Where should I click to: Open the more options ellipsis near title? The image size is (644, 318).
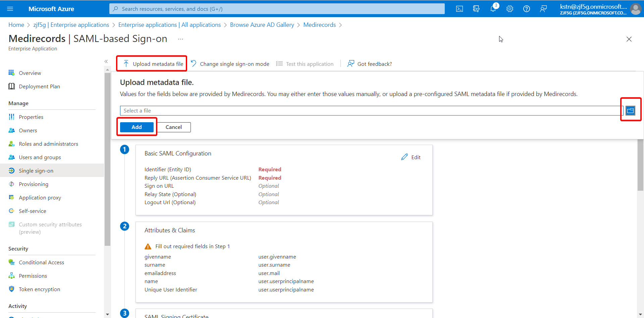[x=180, y=39]
